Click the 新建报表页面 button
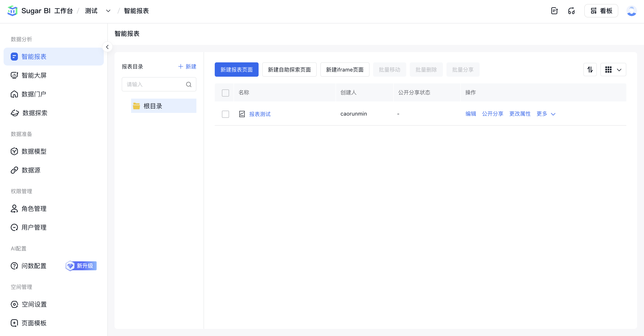This screenshot has width=644, height=336. pos(236,70)
